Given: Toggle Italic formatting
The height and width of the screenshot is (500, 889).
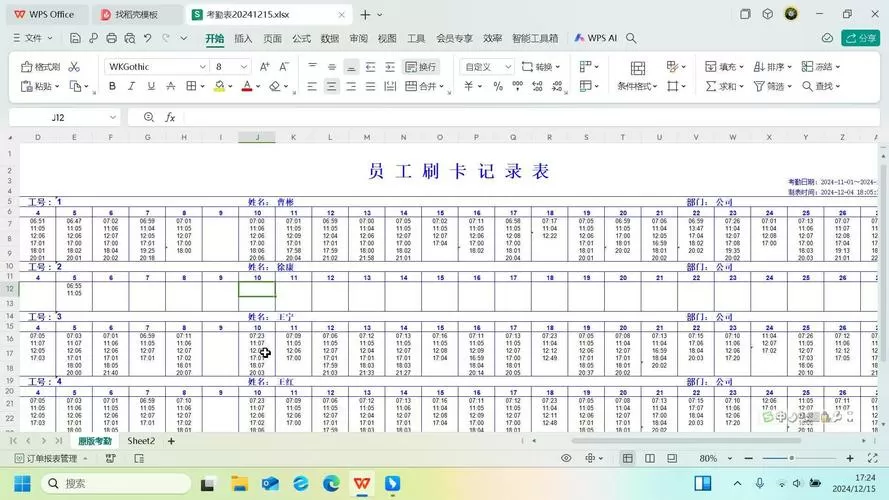Looking at the screenshot, I should pyautogui.click(x=132, y=86).
